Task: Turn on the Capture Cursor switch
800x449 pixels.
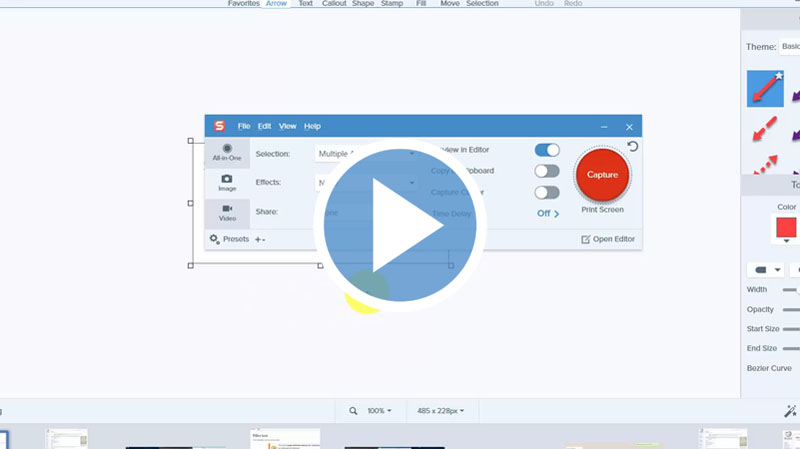Action: (x=547, y=193)
